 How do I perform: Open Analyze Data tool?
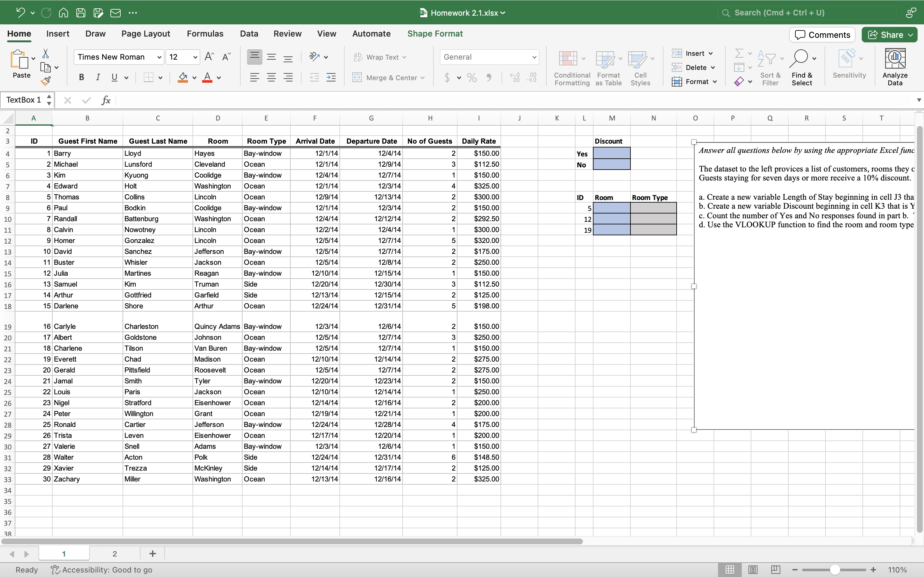tap(894, 67)
